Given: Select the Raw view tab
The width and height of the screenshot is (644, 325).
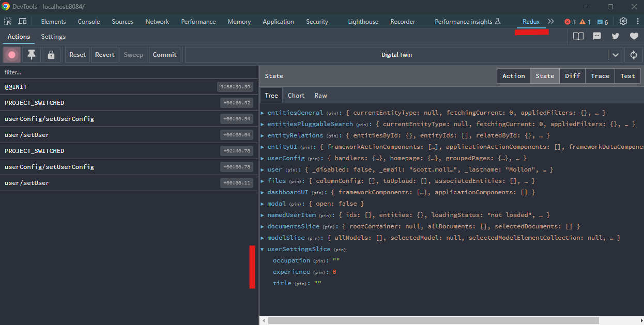Looking at the screenshot, I should pyautogui.click(x=320, y=95).
